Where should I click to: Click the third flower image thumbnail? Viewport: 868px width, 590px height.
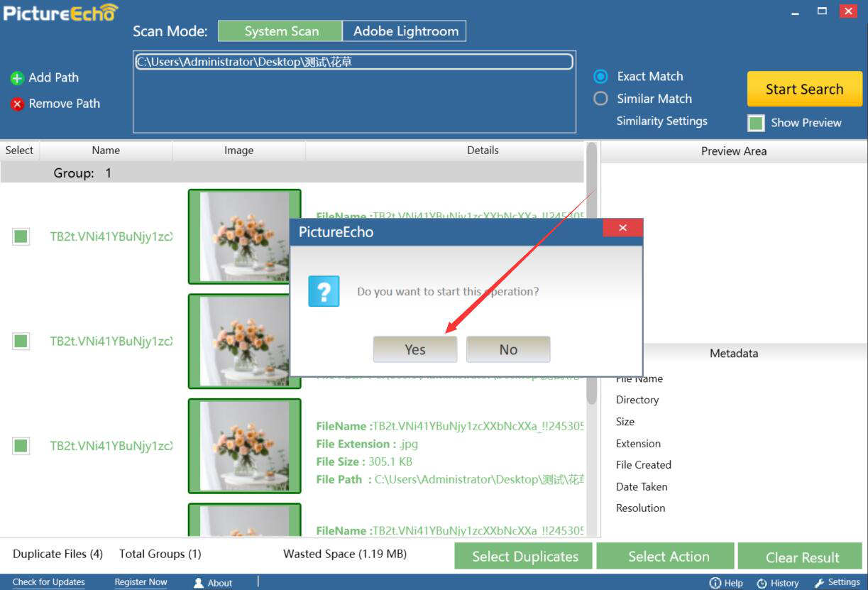click(245, 446)
